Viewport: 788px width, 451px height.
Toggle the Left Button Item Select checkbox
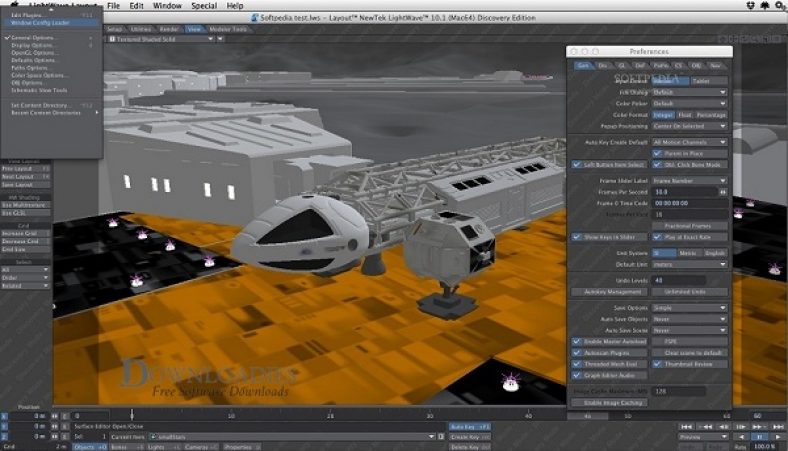click(577, 164)
